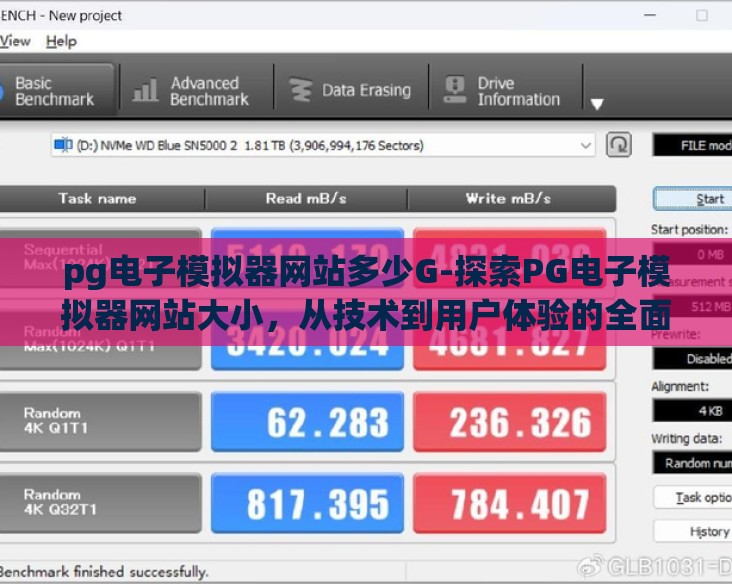Maximize the window
Image resolution: width=732 pixels, height=584 pixels.
[x=702, y=15]
